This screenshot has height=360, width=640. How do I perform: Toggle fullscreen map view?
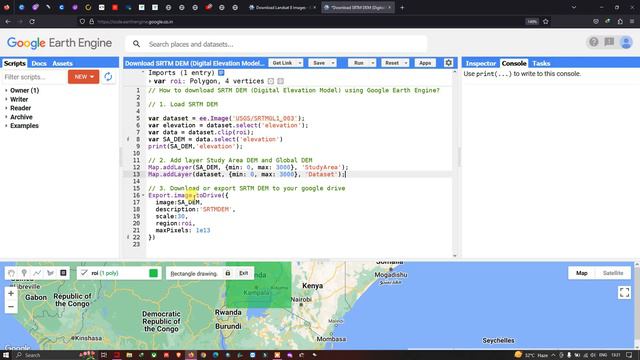(624, 292)
